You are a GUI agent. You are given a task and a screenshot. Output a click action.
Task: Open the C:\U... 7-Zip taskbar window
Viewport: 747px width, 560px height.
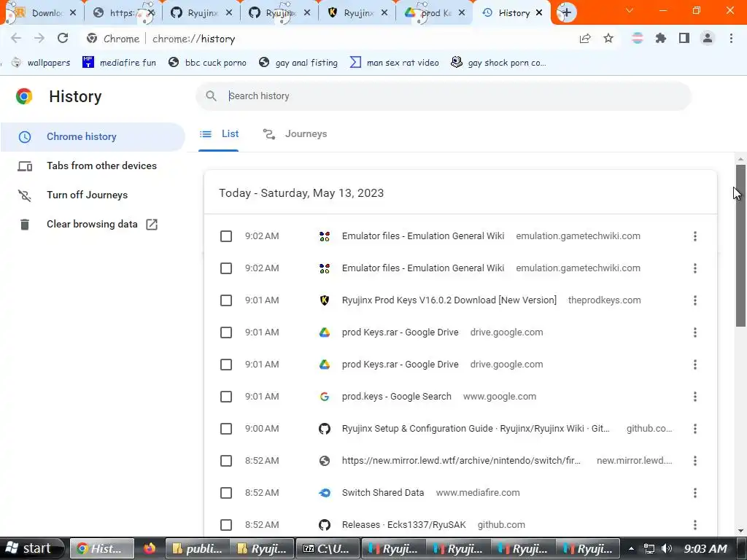328,548
